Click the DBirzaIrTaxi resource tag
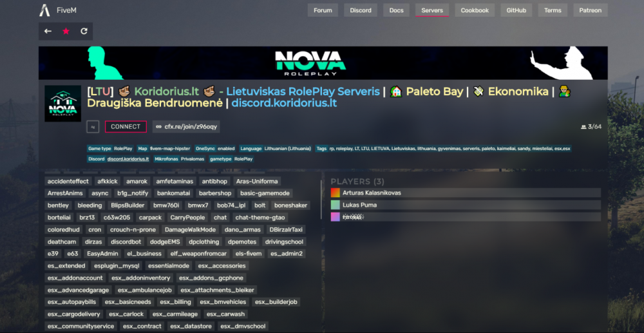Image resolution: width=644 pixels, height=333 pixels. (287, 229)
